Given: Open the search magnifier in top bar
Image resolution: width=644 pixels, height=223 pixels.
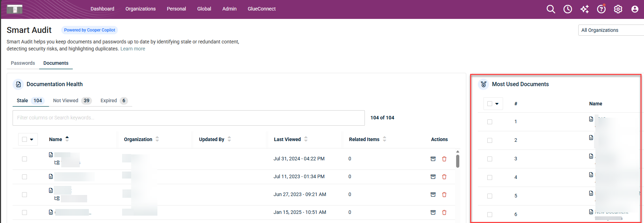Looking at the screenshot, I should pos(551,9).
